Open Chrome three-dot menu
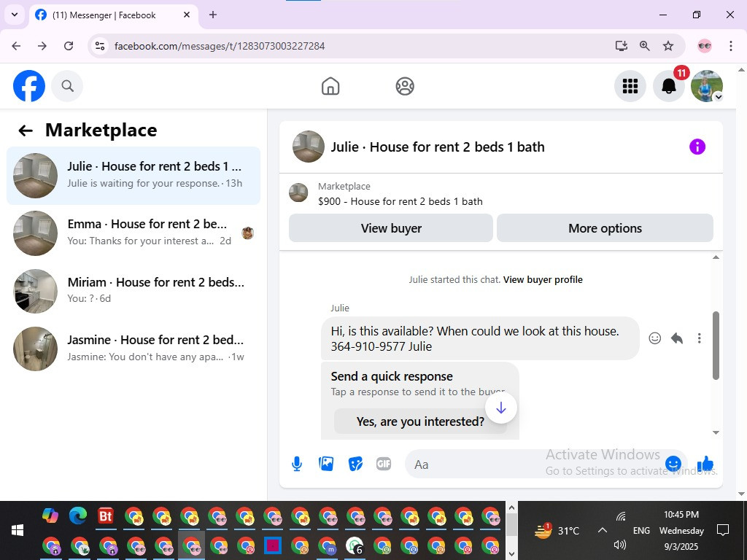Screen dimensions: 747x560 pos(730,46)
